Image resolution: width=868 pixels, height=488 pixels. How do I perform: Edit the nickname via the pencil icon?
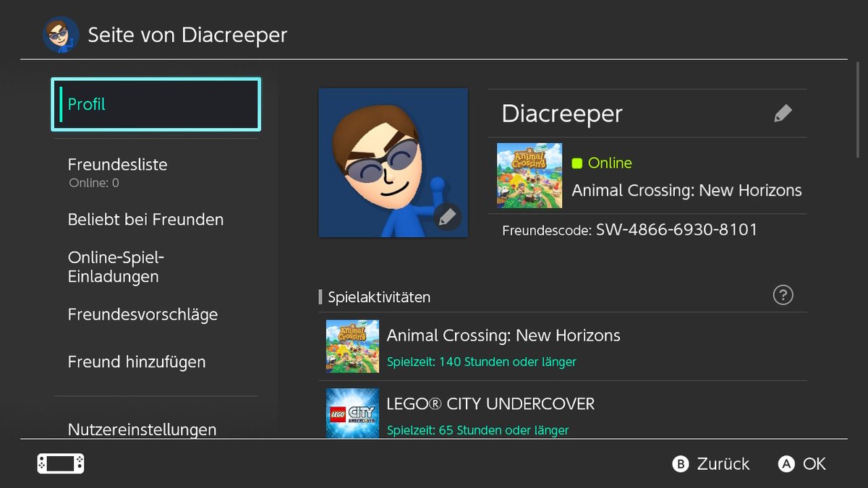(783, 114)
